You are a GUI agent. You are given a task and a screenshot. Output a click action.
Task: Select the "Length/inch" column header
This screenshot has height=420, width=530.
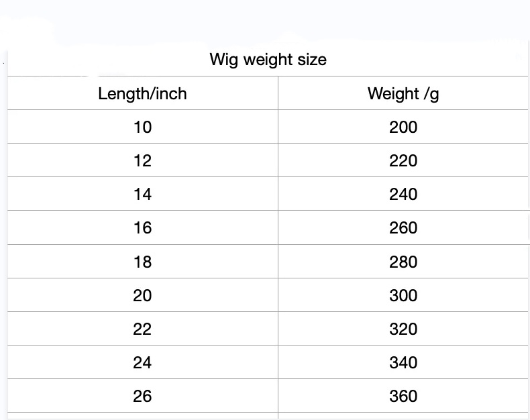142,94
